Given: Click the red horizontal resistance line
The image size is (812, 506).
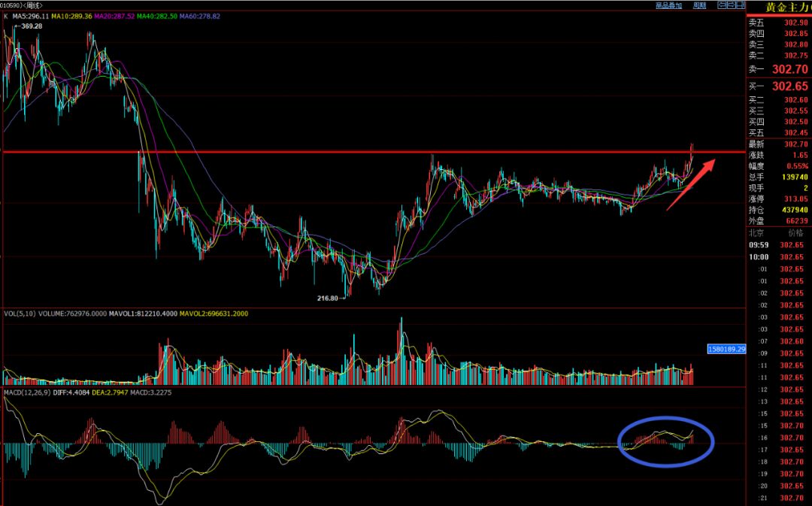Looking at the screenshot, I should point(373,152).
